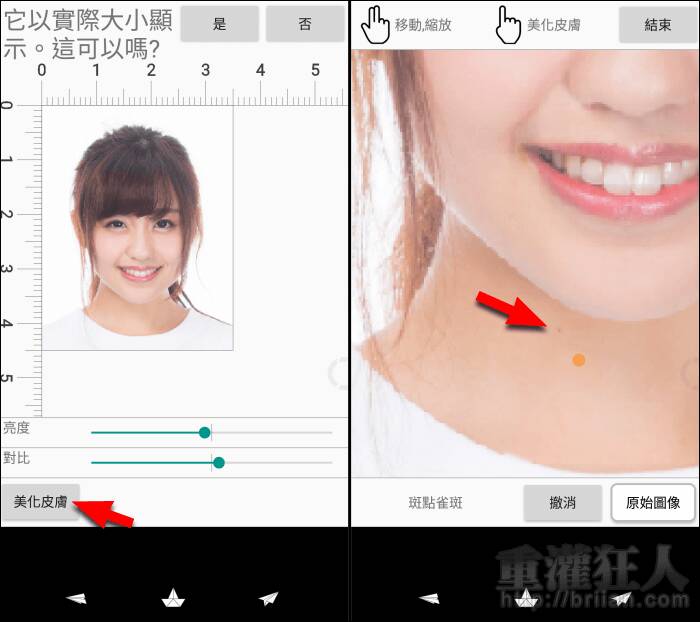700x622 pixels.
Task: Tap the zoomed face image near lips
Action: coord(525,263)
